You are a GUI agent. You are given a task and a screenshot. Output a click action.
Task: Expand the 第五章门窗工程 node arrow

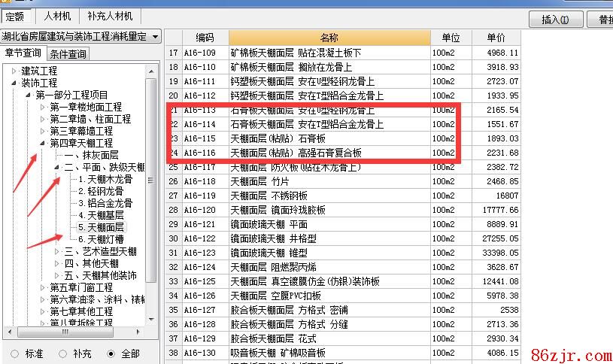[43, 287]
